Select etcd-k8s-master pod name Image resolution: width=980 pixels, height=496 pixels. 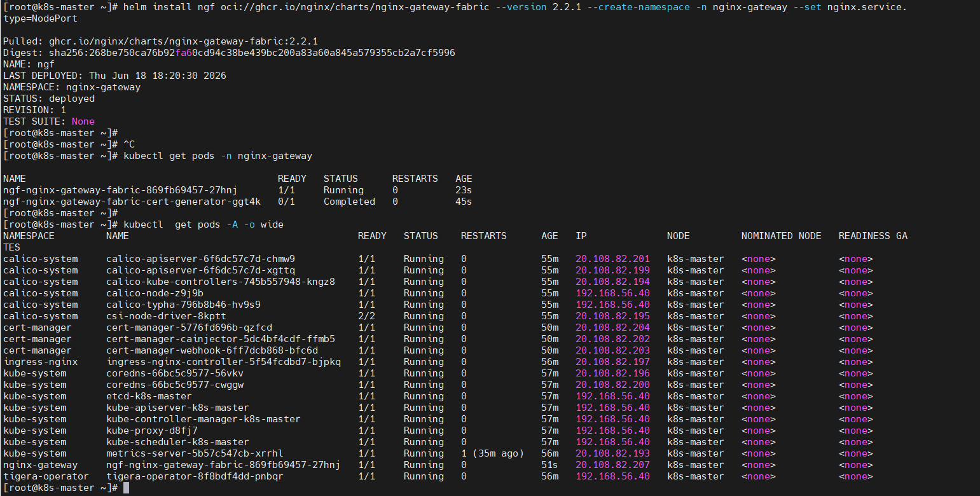point(149,396)
